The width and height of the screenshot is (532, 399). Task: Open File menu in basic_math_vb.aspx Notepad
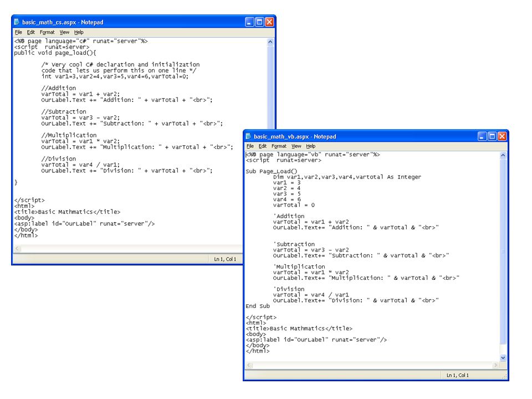click(x=250, y=146)
